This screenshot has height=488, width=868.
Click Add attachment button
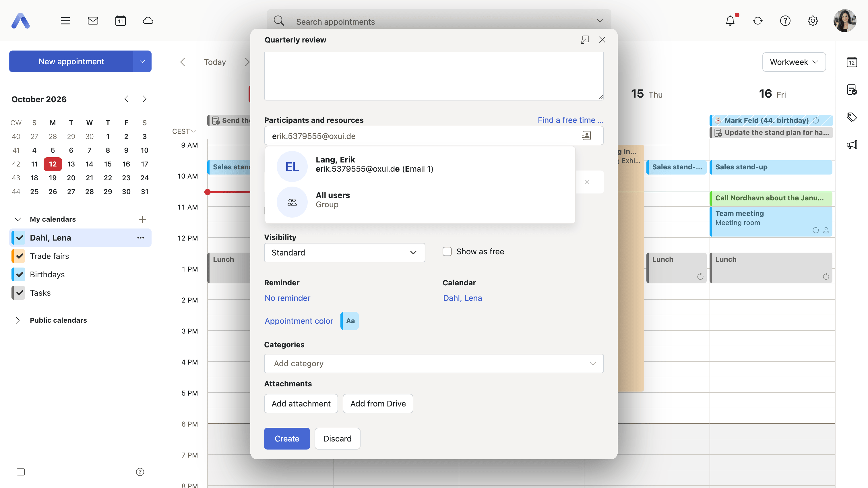pyautogui.click(x=301, y=403)
